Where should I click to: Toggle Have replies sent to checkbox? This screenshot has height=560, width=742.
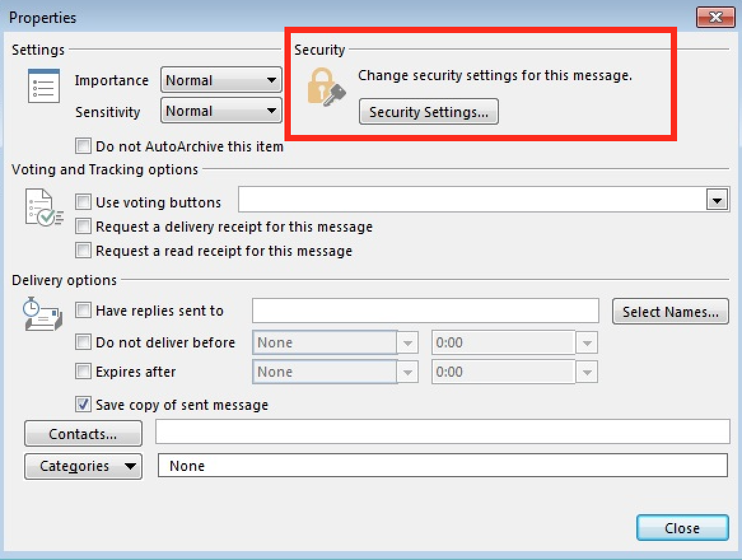83,311
